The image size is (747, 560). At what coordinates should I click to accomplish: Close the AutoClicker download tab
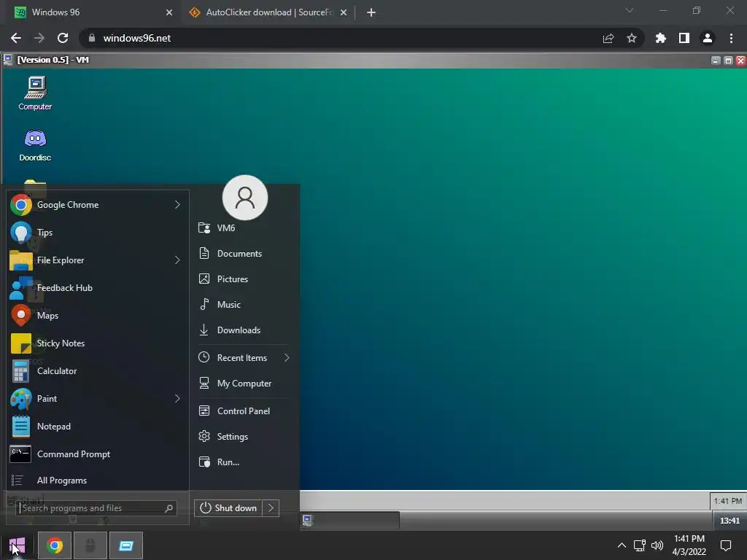coord(344,12)
